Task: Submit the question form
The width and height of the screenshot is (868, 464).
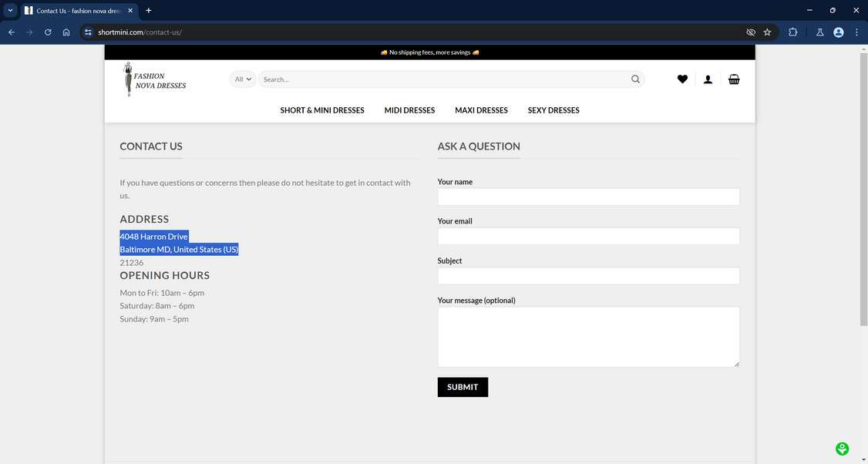Action: tap(463, 387)
